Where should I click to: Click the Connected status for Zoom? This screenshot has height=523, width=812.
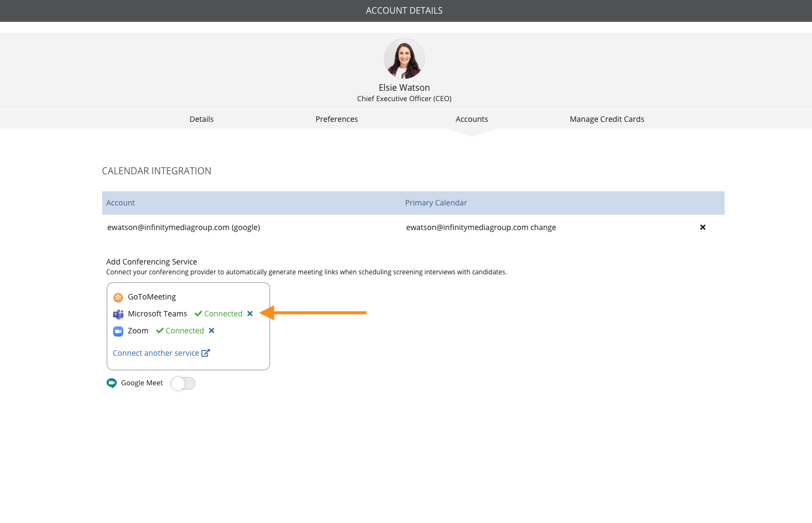coord(185,331)
